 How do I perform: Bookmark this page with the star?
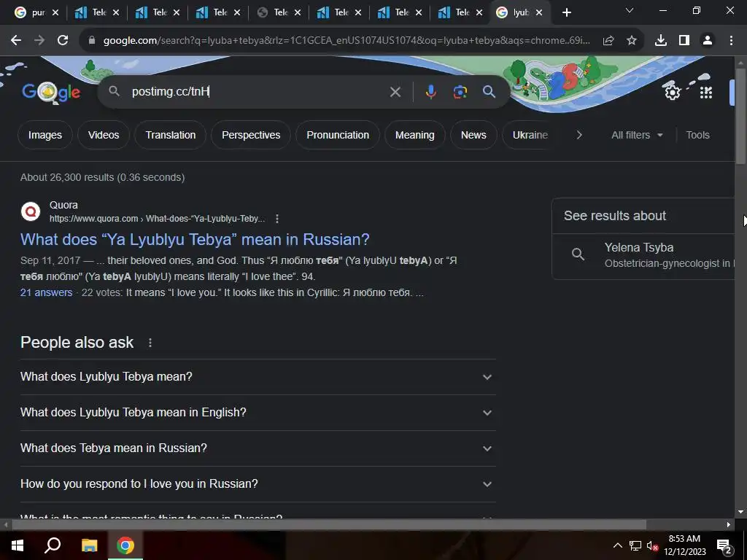tap(632, 41)
